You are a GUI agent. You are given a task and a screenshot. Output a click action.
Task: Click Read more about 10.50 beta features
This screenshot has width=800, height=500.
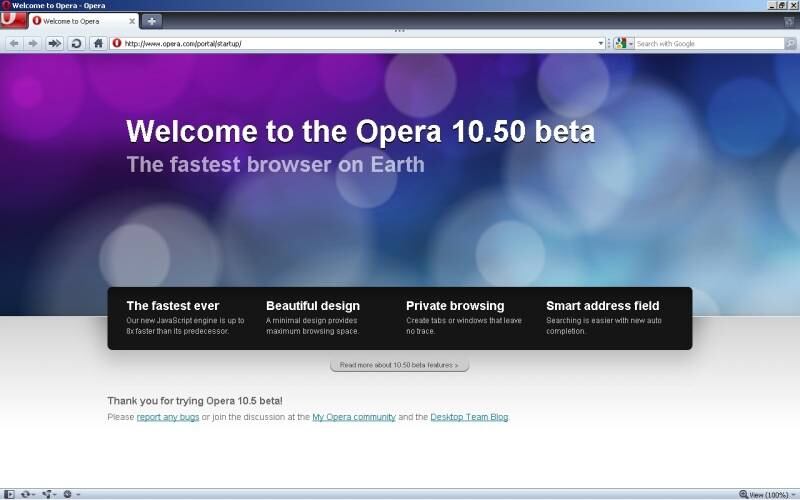tap(399, 366)
